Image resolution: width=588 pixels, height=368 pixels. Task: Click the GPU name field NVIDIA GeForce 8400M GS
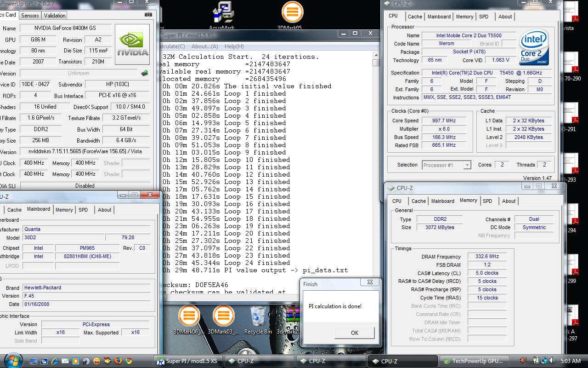click(65, 28)
